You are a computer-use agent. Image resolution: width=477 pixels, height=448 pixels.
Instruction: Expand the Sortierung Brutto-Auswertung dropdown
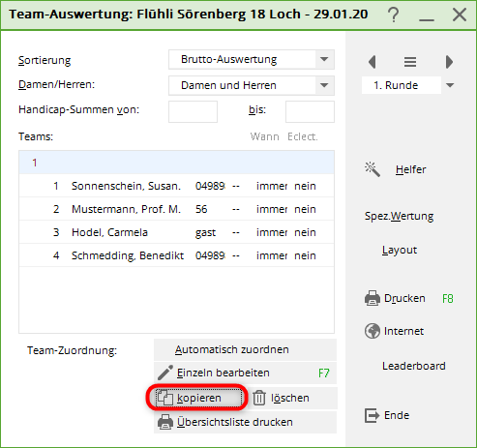click(x=324, y=59)
